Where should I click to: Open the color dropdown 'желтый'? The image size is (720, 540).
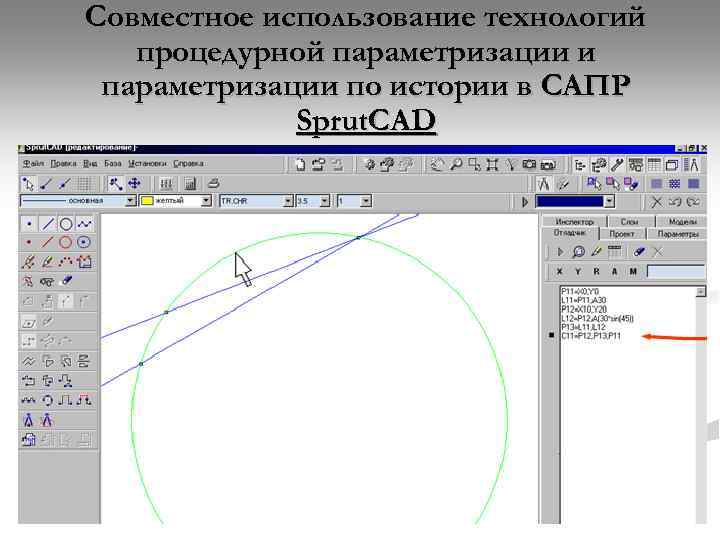pos(206,201)
